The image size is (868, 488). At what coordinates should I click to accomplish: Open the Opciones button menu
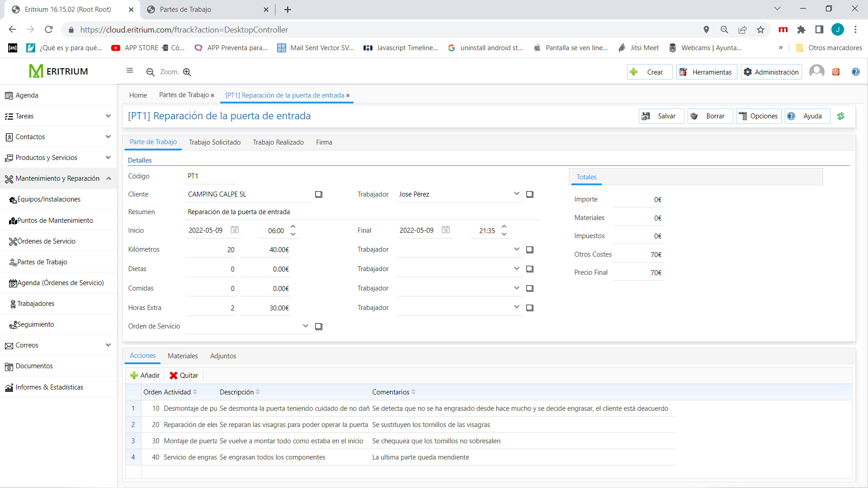759,116
